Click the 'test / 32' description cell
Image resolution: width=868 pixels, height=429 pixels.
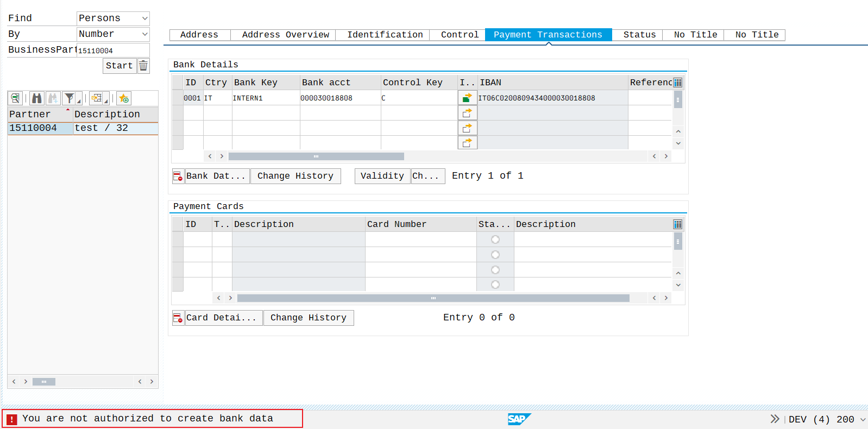click(116, 128)
